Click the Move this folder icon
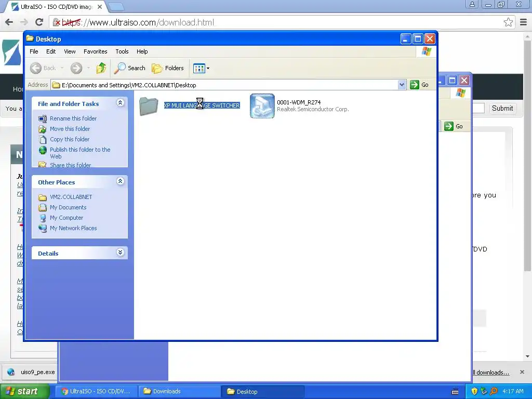The height and width of the screenshot is (399, 532). pyautogui.click(x=43, y=129)
